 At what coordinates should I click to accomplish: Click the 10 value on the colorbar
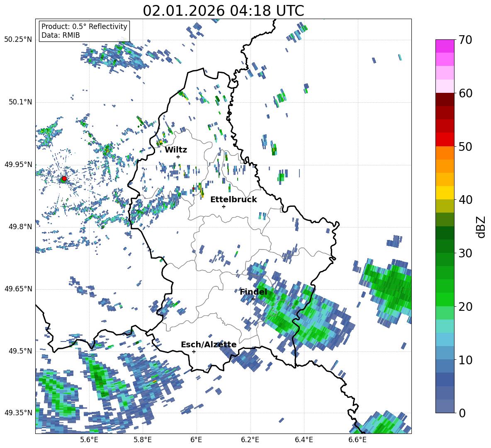pyautogui.click(x=465, y=360)
